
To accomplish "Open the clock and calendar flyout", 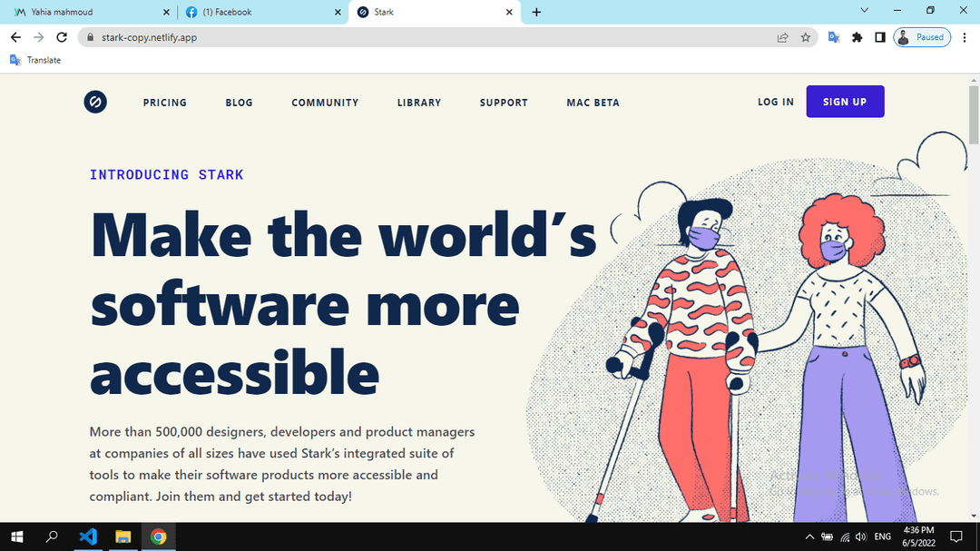I will coord(918,536).
